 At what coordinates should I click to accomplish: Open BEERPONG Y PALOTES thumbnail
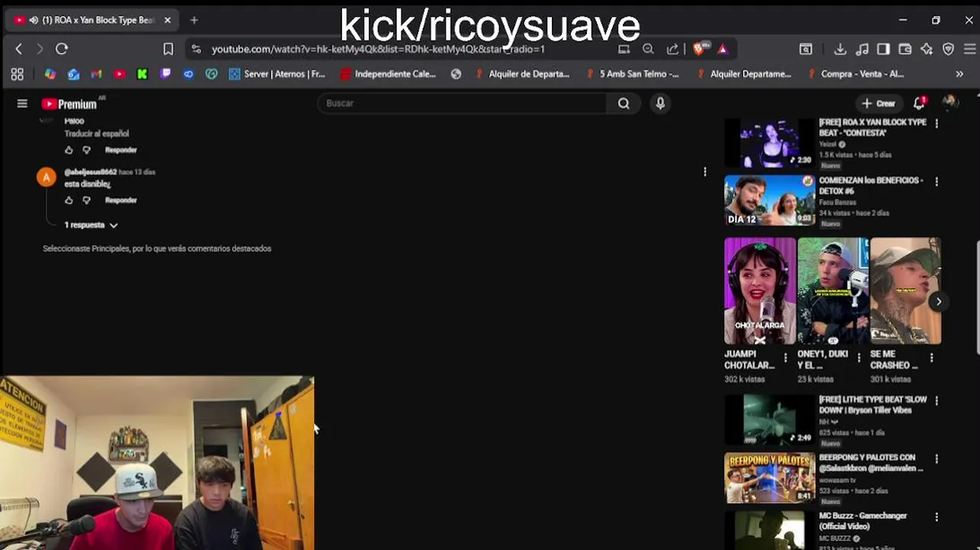769,477
